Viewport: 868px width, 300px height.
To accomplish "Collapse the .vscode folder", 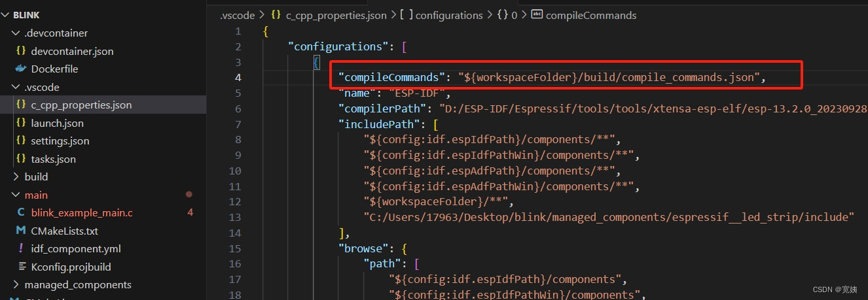I will (16, 87).
